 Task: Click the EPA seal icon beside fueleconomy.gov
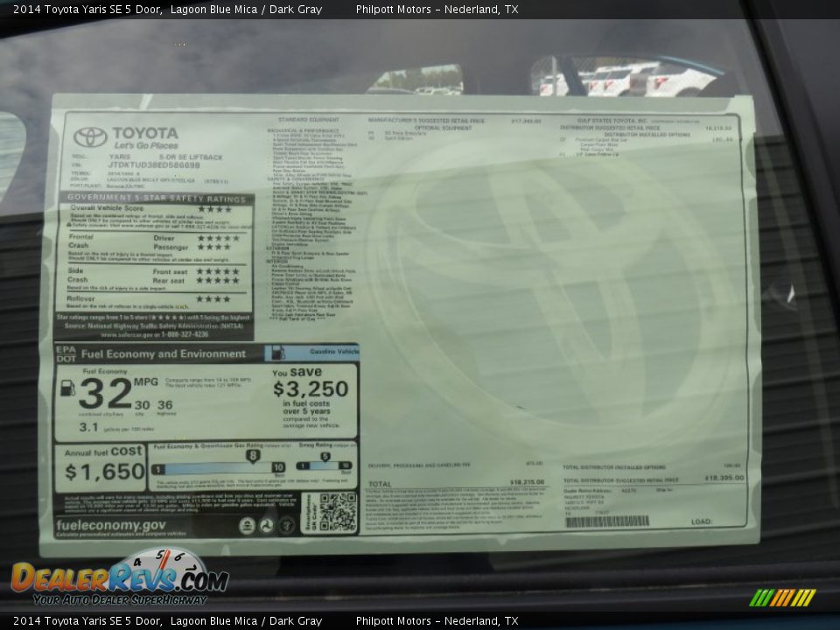point(248,526)
